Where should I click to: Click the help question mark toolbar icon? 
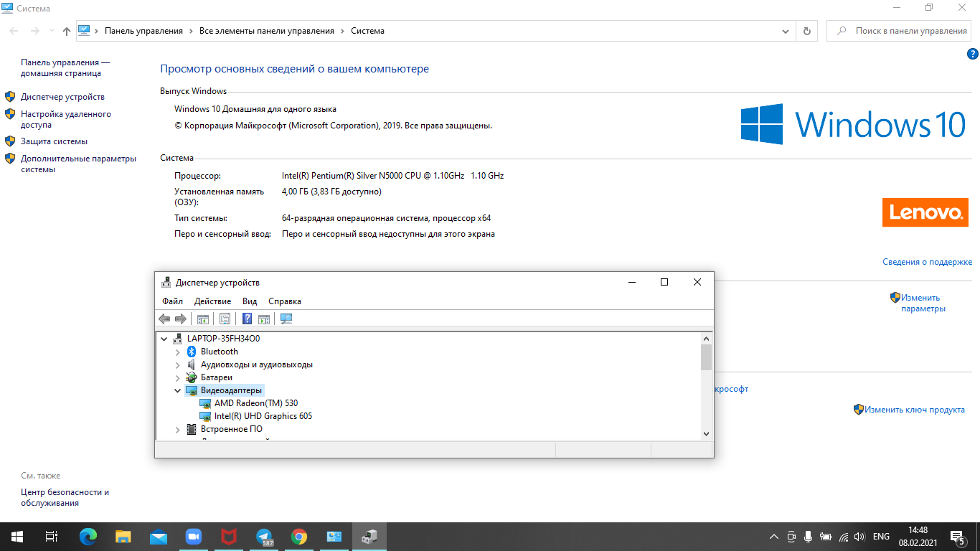(247, 319)
